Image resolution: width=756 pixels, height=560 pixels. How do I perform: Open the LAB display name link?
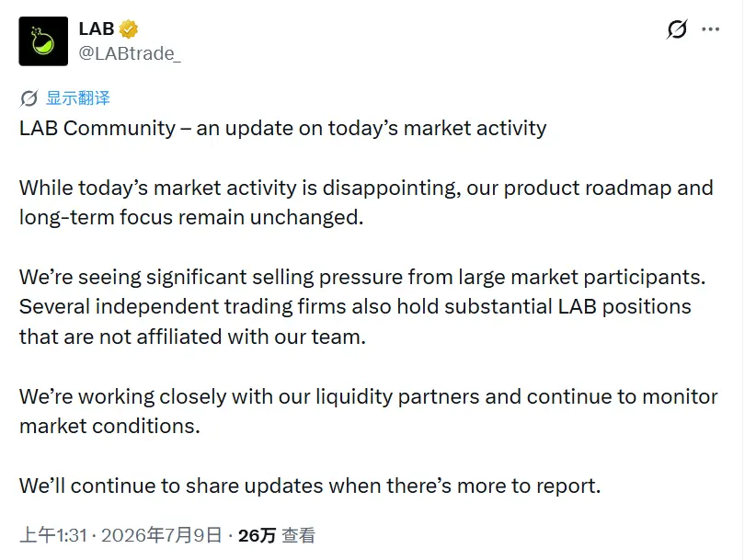coord(97,29)
